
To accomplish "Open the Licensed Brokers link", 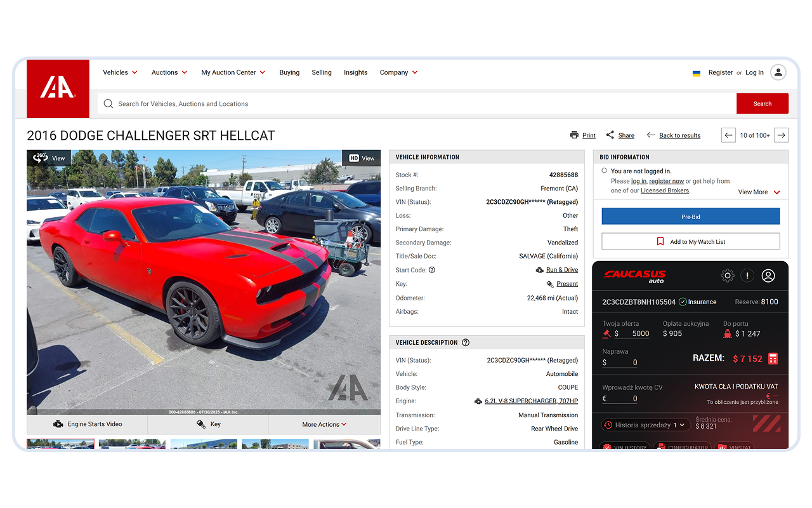I will 665,190.
